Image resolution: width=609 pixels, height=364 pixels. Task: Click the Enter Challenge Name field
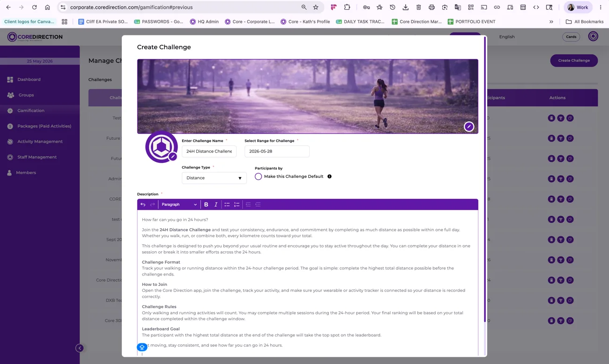coord(209,151)
